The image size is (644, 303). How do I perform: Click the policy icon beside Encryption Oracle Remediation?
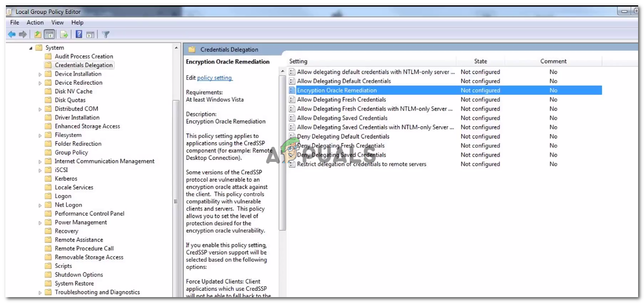(x=292, y=91)
